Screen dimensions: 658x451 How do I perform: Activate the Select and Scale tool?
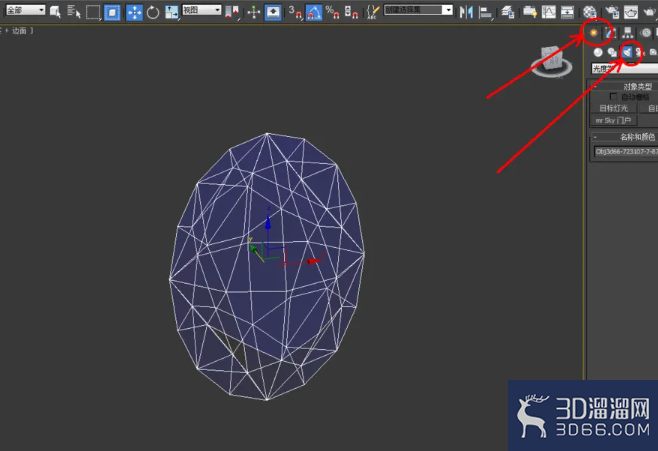(171, 12)
